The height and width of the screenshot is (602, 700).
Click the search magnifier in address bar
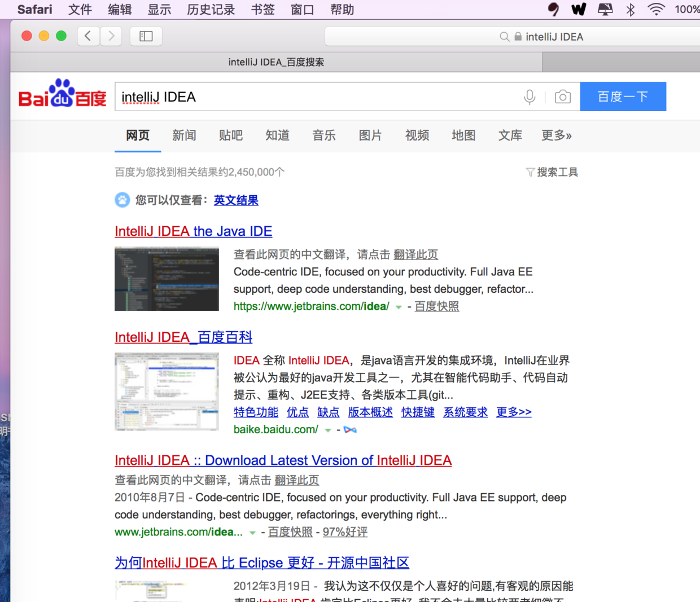[x=504, y=37]
